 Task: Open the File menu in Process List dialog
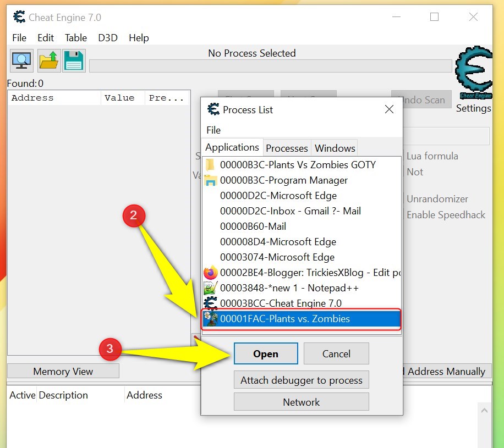213,130
